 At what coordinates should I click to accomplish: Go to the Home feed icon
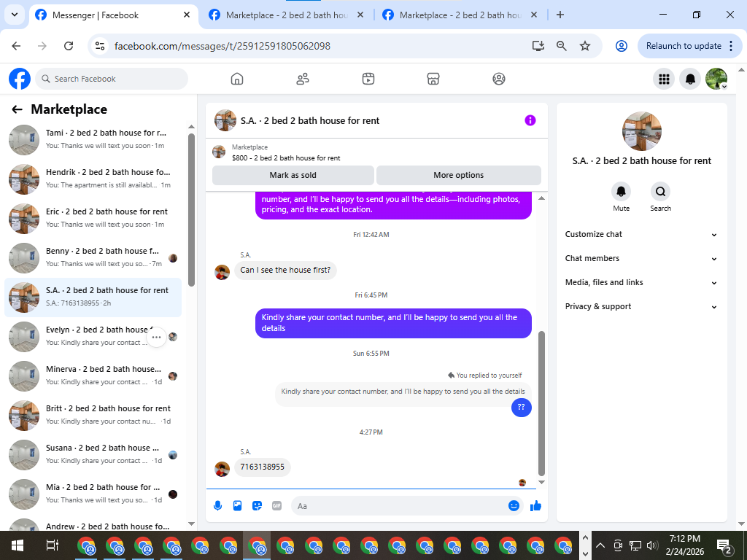pyautogui.click(x=237, y=79)
